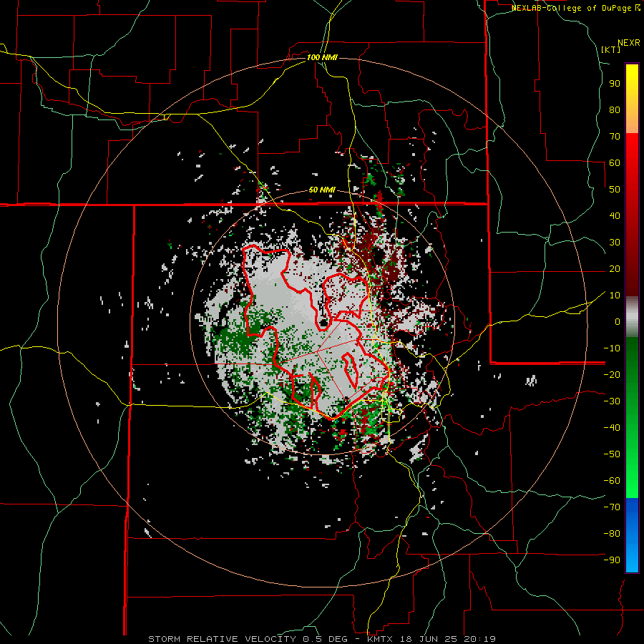Viewport: 644px width, 644px height.
Task: Click the -20 value on the velocity scale
Action: click(612, 374)
